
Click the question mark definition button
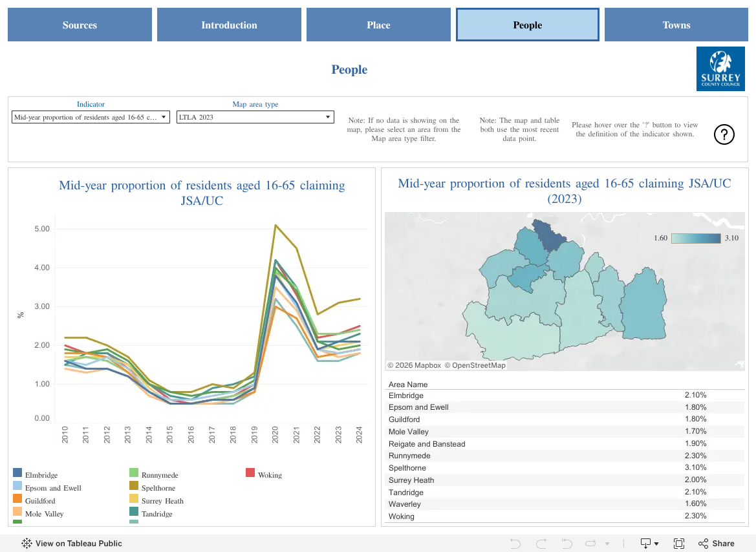(724, 134)
